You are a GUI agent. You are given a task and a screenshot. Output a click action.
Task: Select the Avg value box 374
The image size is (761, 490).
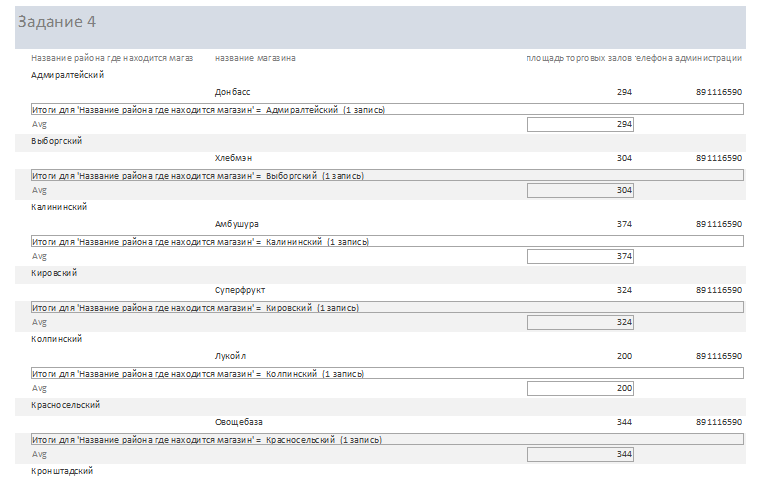tap(580, 256)
